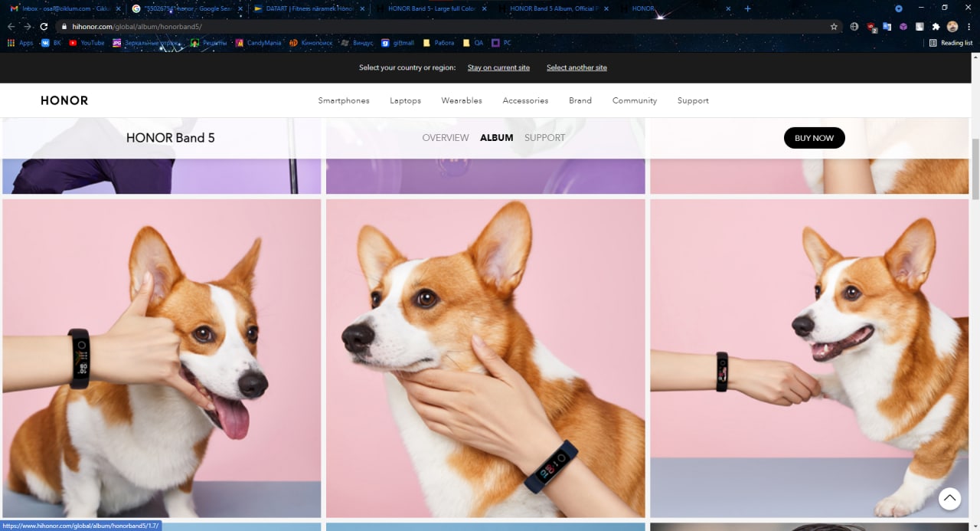This screenshot has width=980, height=531.
Task: Open a new browser tab
Action: pos(747,8)
